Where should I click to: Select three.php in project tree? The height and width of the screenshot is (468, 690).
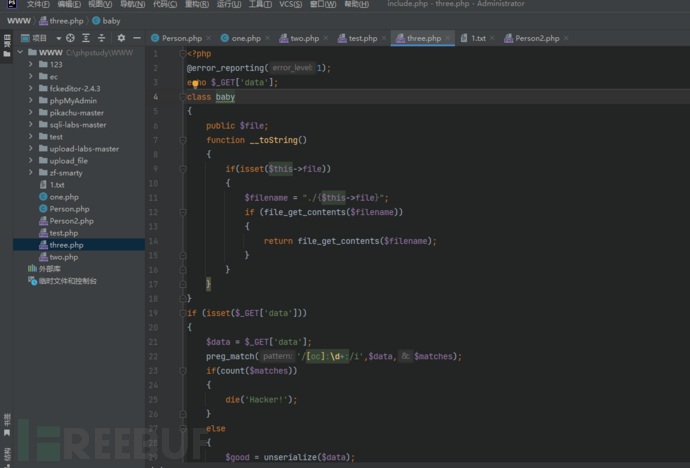[79, 245]
